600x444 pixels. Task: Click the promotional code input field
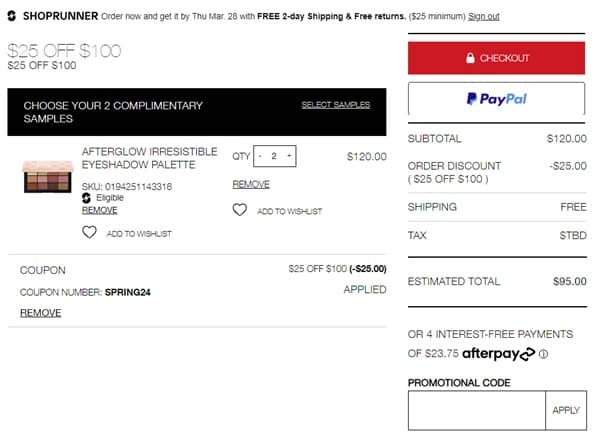476,410
